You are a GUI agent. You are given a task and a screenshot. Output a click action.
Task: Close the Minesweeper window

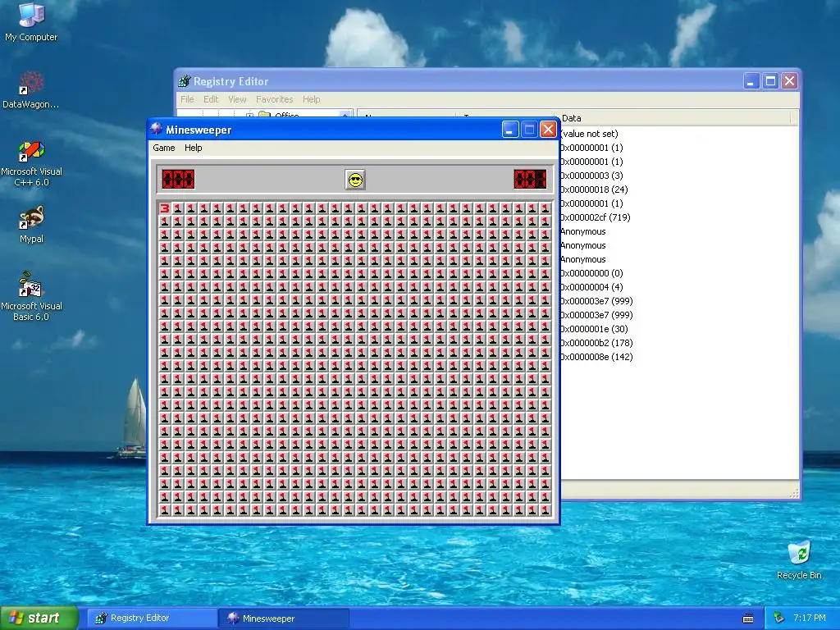point(548,129)
